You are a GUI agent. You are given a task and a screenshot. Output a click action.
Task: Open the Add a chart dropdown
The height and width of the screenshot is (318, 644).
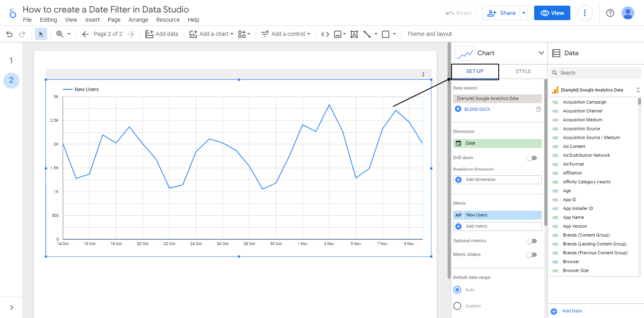(x=211, y=34)
